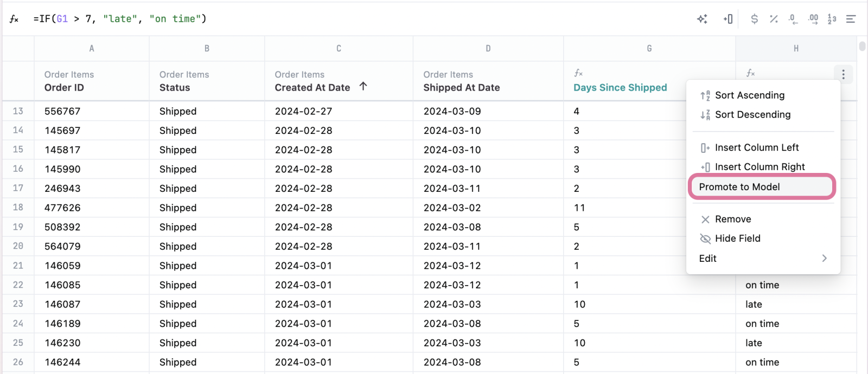Viewport: 868px width, 374px height.
Task: Apply percent number format
Action: pos(774,19)
